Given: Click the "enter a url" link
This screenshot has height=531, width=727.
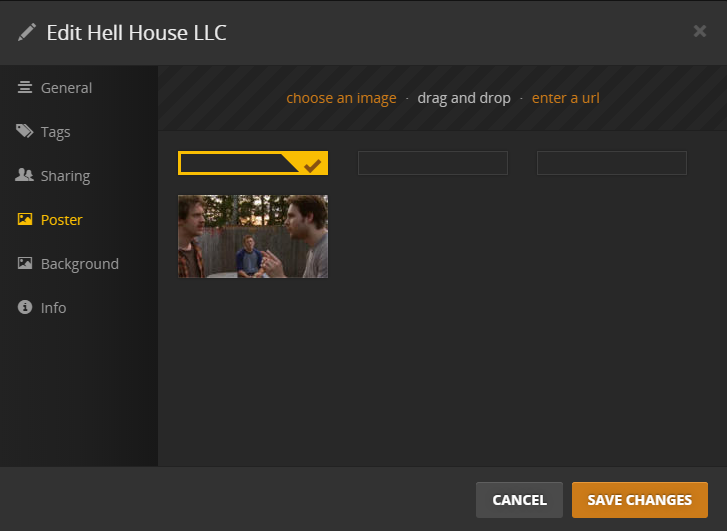Looking at the screenshot, I should coord(566,98).
